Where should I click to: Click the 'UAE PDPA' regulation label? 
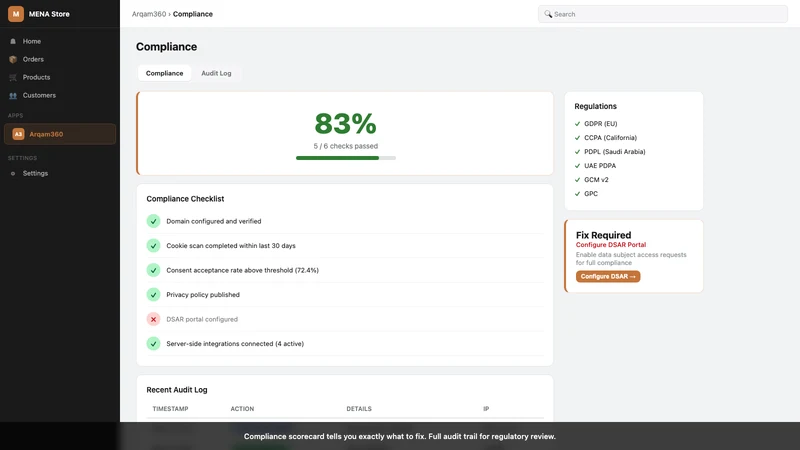point(600,166)
